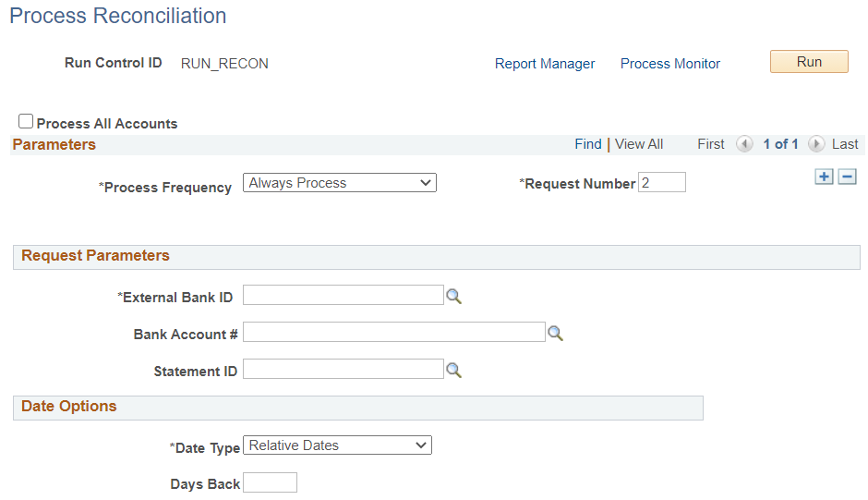Focus the Request Number field
The width and height of the screenshot is (868, 500).
click(x=662, y=182)
